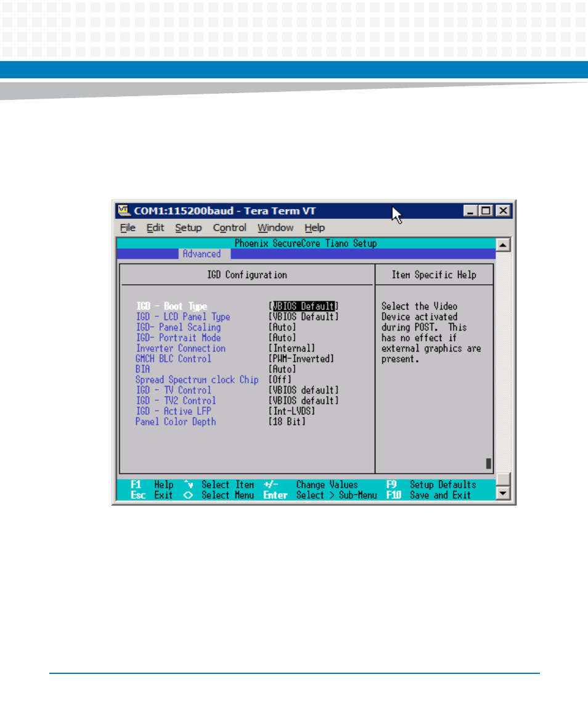Click the Item Specific Help heading
588x706 pixels.
pyautogui.click(x=433, y=275)
